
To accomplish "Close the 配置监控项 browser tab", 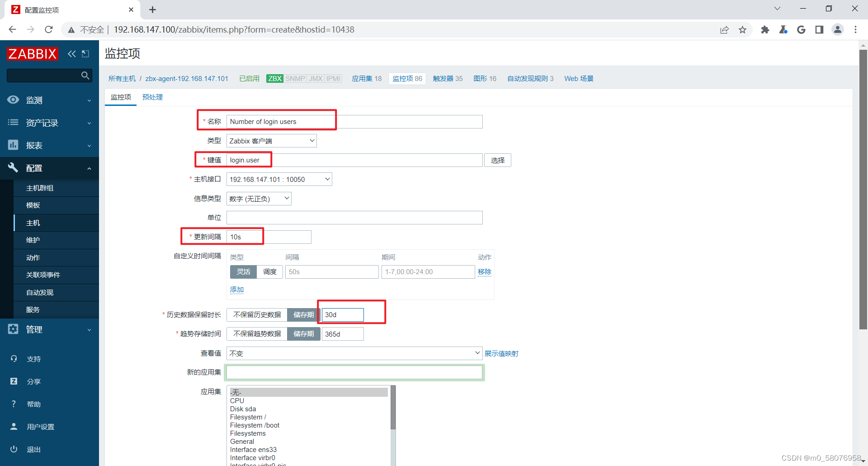I will pyautogui.click(x=131, y=10).
